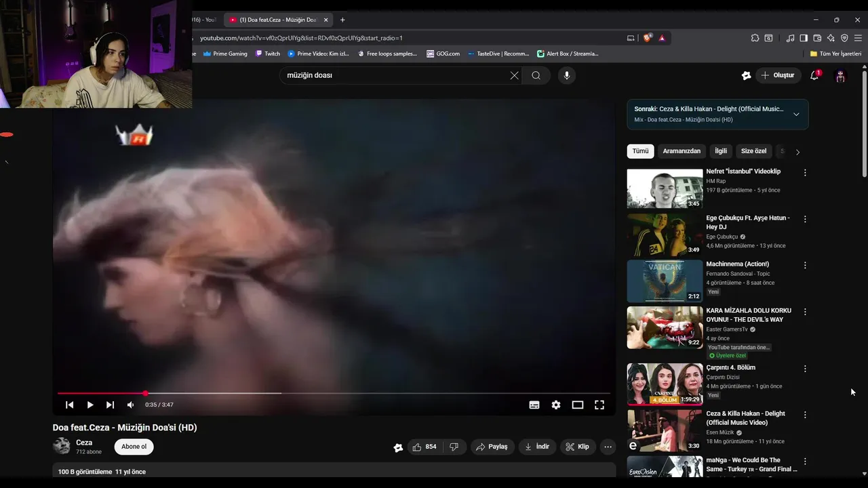Open Machinnema (Action!) video title
Image resolution: width=868 pixels, height=488 pixels.
[737, 264]
